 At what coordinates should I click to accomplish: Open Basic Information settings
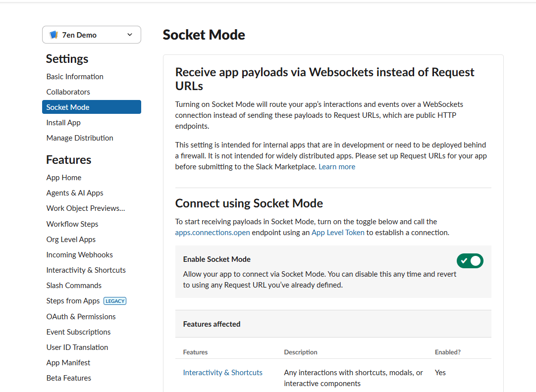75,77
